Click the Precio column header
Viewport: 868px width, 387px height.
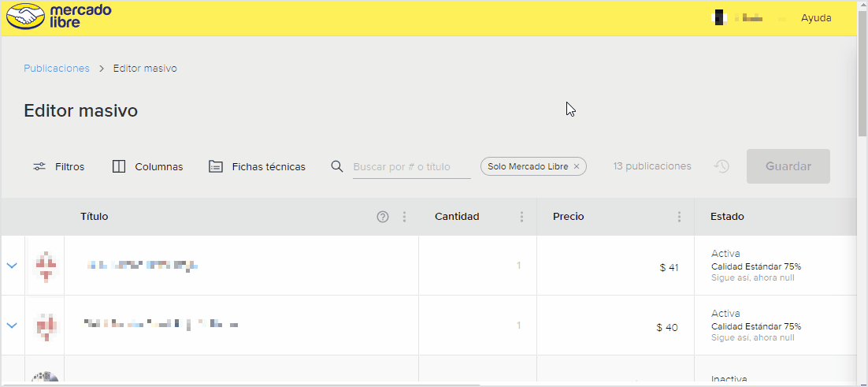pyautogui.click(x=568, y=217)
